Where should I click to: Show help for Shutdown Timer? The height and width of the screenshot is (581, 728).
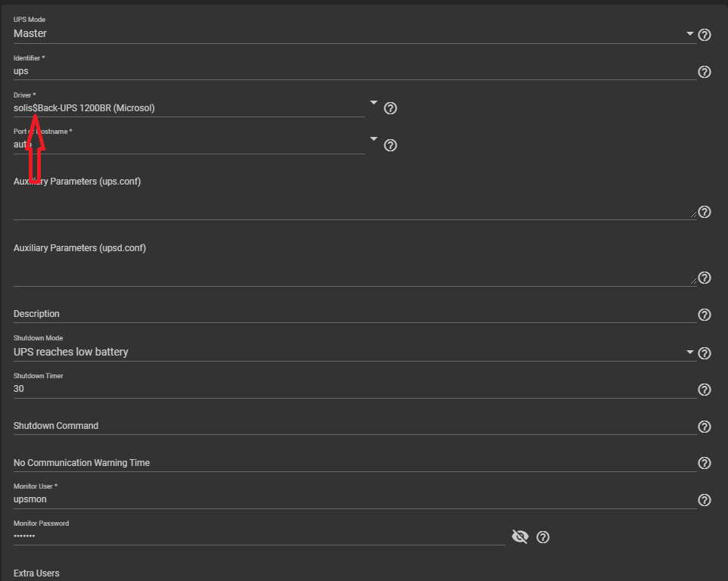pyautogui.click(x=705, y=390)
